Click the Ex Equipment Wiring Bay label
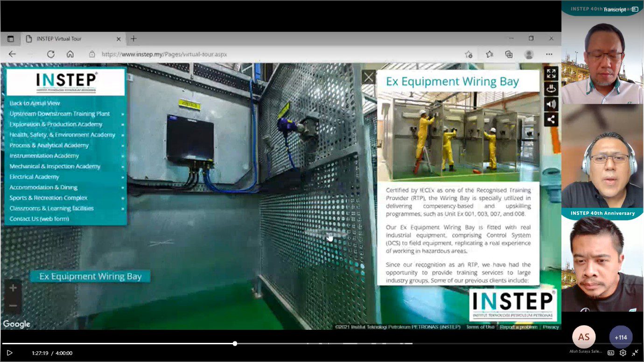Image resolution: width=644 pixels, height=362 pixels. 90,277
